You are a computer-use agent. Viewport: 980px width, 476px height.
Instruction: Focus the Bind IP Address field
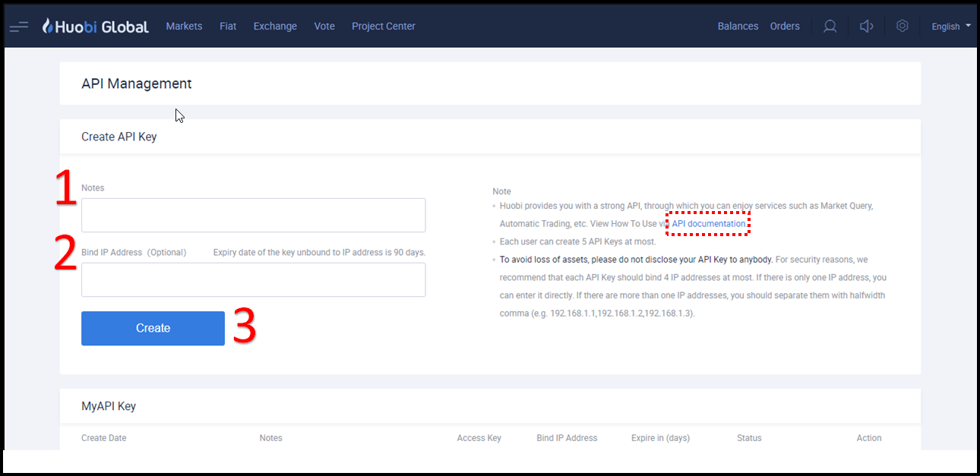(x=253, y=280)
